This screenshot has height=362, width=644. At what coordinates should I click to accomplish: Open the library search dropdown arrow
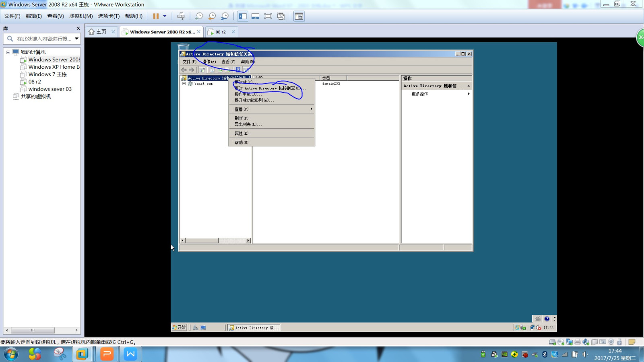pyautogui.click(x=76, y=39)
